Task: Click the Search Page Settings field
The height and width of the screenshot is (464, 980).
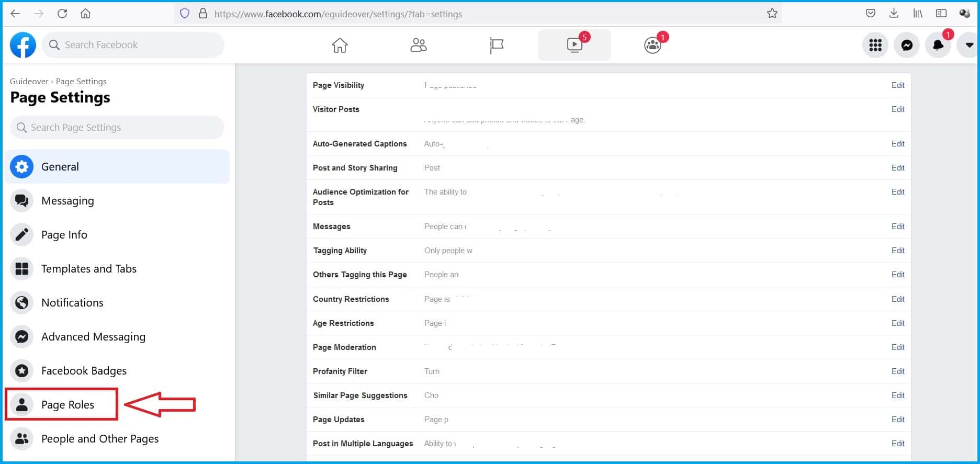Action: [117, 127]
